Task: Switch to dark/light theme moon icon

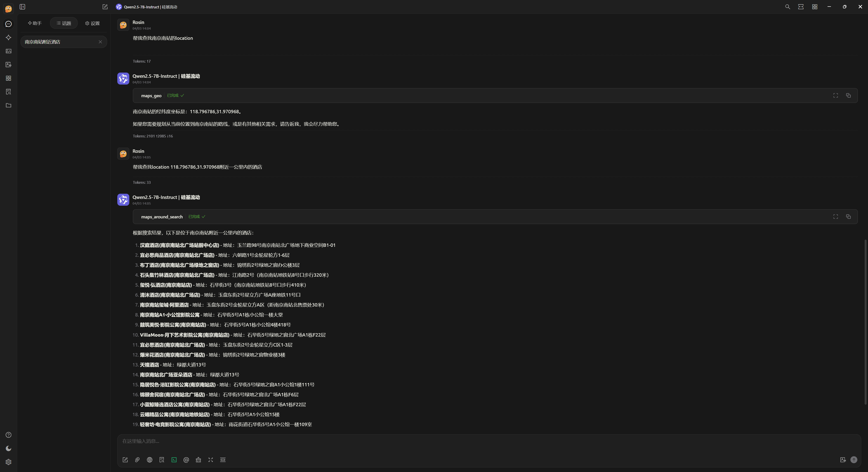Action: point(8,448)
